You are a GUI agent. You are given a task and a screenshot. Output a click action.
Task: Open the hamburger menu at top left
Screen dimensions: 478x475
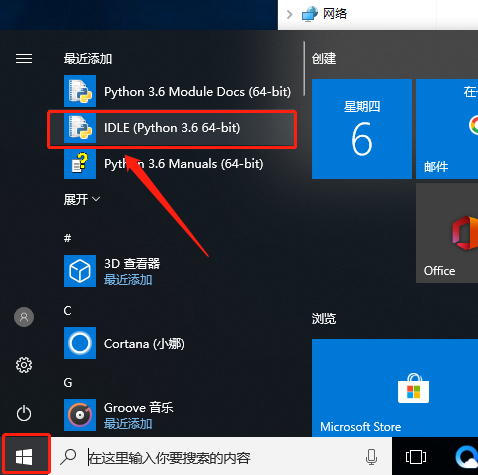point(24,59)
